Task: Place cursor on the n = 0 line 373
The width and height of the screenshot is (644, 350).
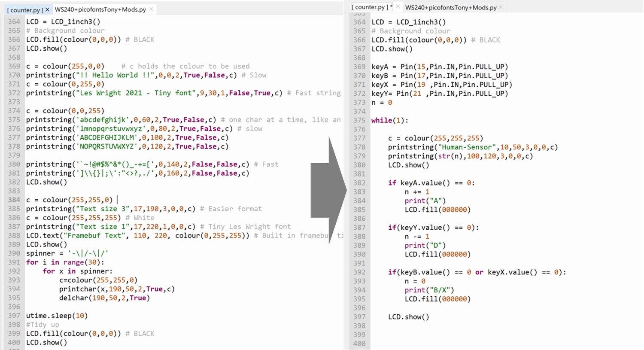Action: pyautogui.click(x=382, y=102)
